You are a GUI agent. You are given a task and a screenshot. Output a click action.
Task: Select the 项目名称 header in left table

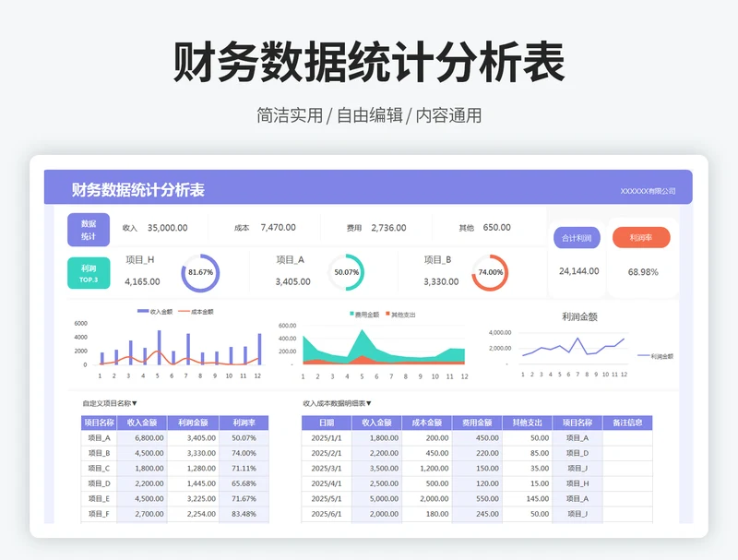[99, 423]
